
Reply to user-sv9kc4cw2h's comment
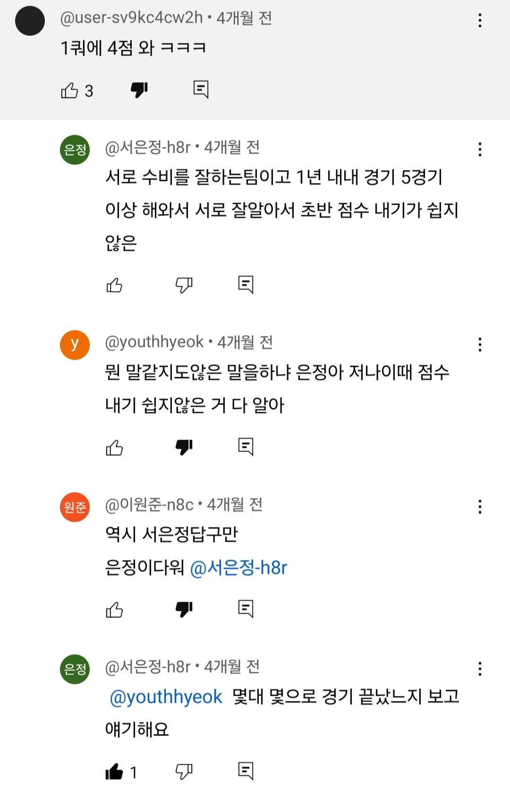201,89
